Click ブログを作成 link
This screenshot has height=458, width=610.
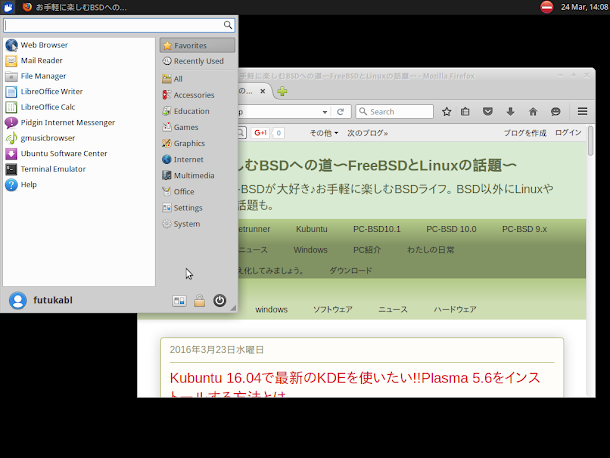pos(525,133)
